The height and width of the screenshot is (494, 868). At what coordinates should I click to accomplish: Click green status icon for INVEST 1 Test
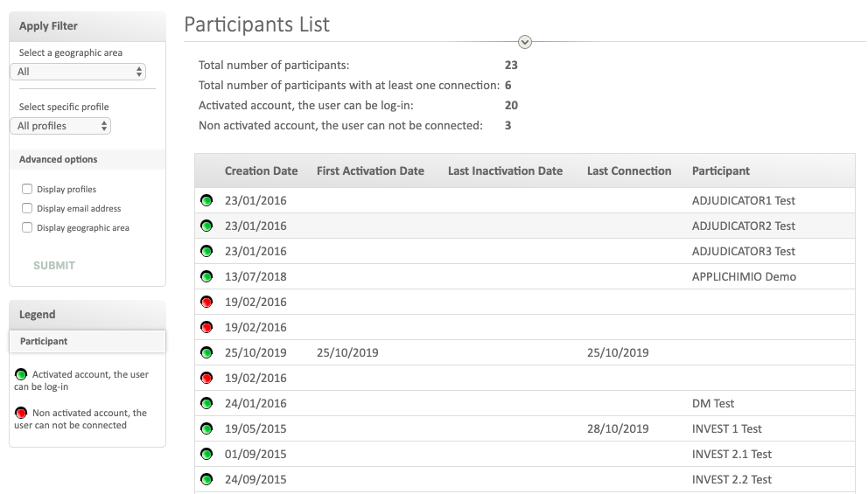coord(206,428)
